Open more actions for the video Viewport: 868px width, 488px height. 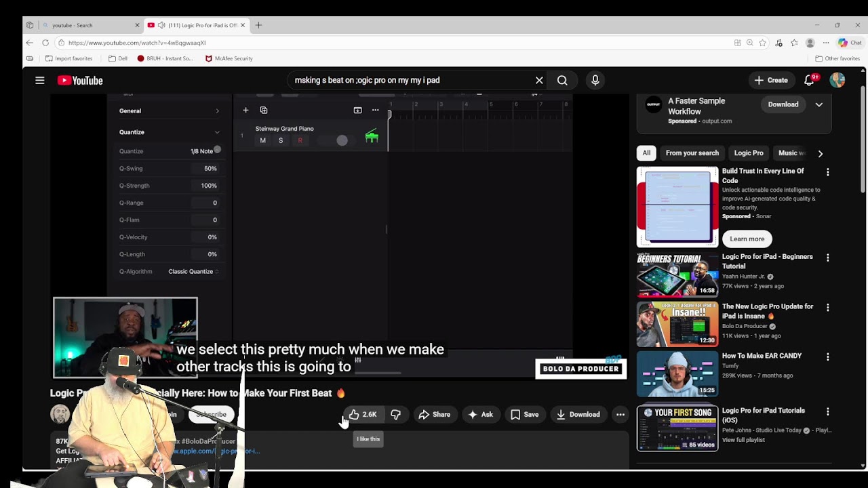point(620,415)
